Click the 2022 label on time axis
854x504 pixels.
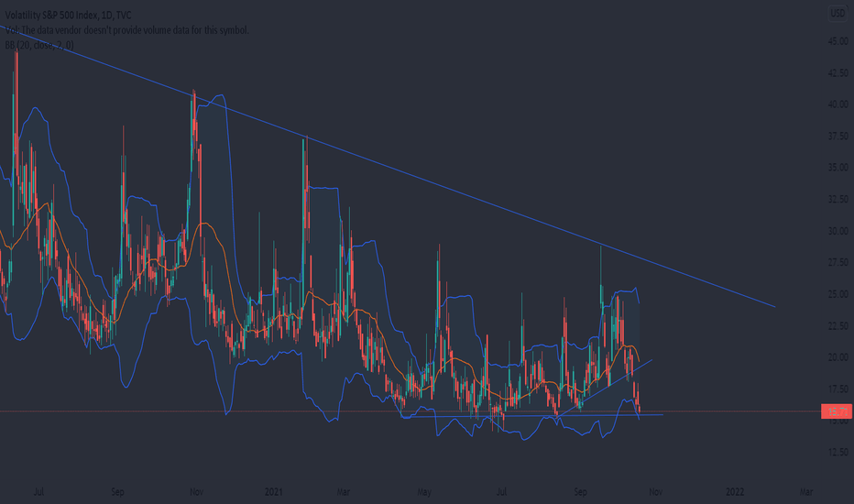(x=735, y=492)
